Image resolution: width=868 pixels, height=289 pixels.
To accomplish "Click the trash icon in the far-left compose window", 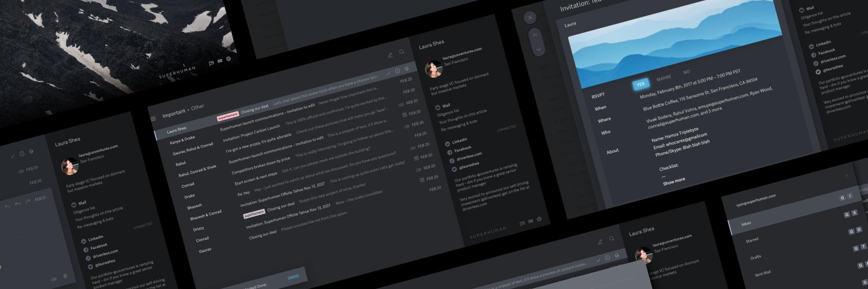I will point(65,276).
